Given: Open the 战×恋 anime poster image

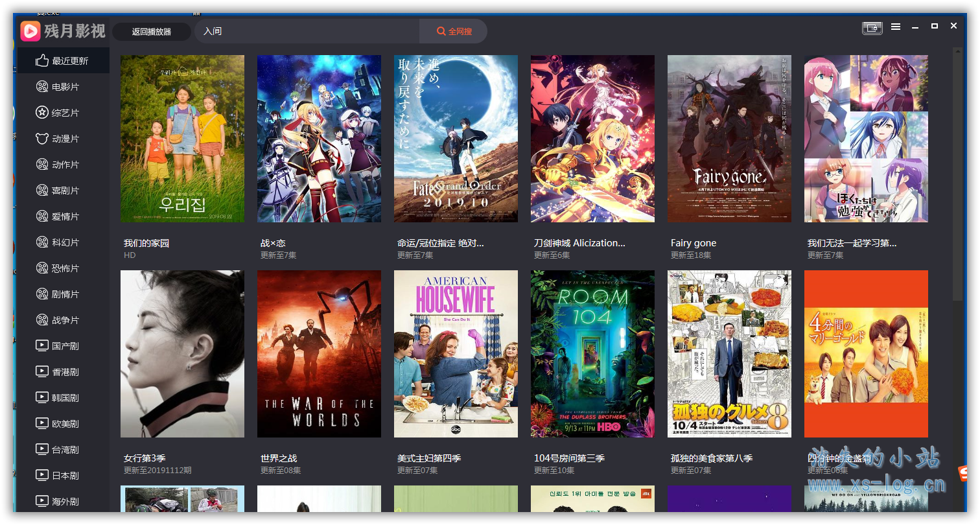Looking at the screenshot, I should pos(319,139).
